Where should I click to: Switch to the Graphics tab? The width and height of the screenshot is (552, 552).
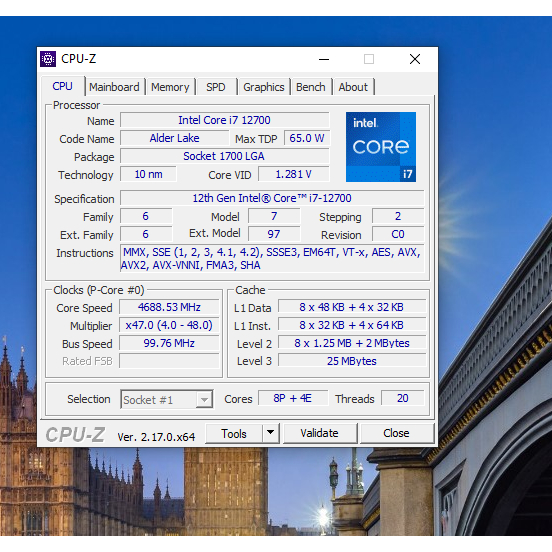click(x=264, y=87)
